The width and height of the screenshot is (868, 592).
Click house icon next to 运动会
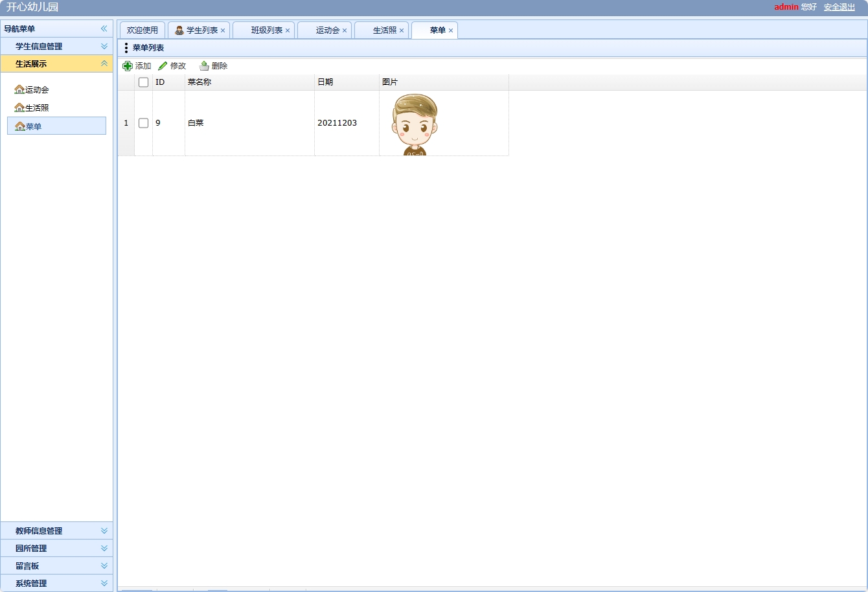[19, 90]
